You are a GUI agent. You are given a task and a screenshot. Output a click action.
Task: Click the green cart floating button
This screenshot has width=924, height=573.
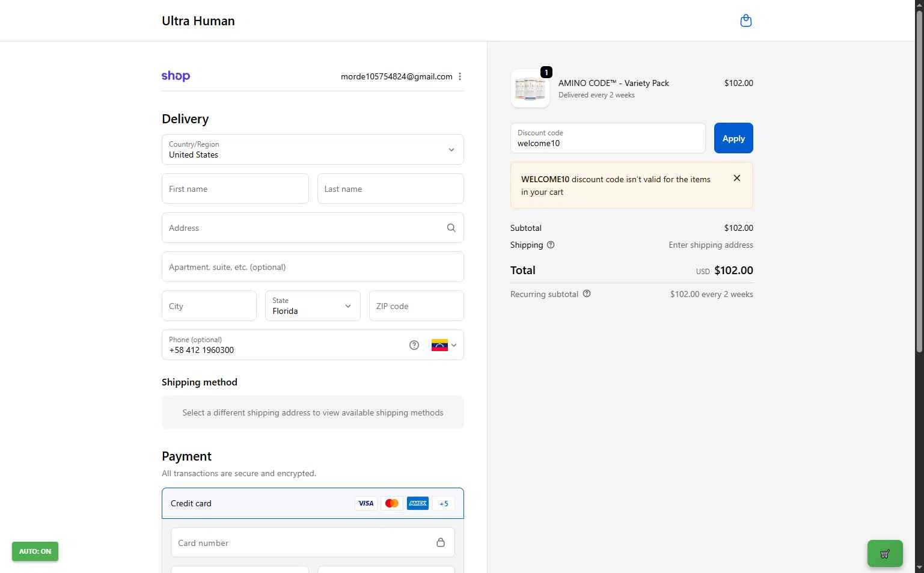pyautogui.click(x=885, y=554)
